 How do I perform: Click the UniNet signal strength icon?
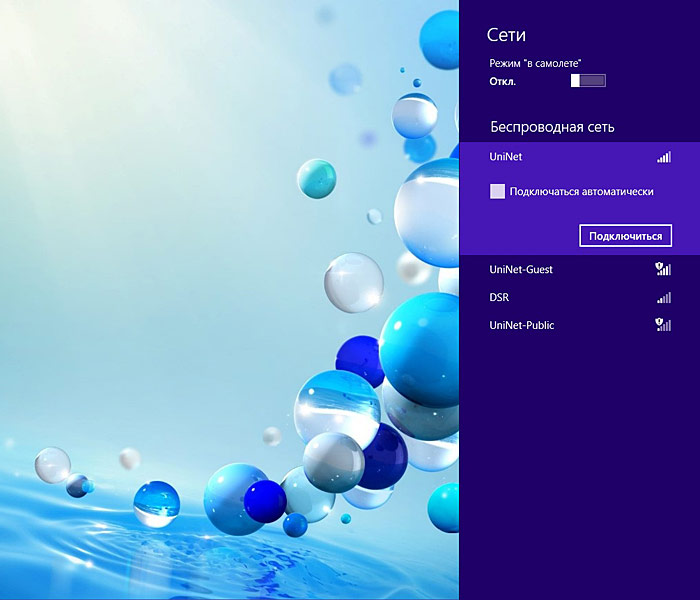tap(664, 157)
